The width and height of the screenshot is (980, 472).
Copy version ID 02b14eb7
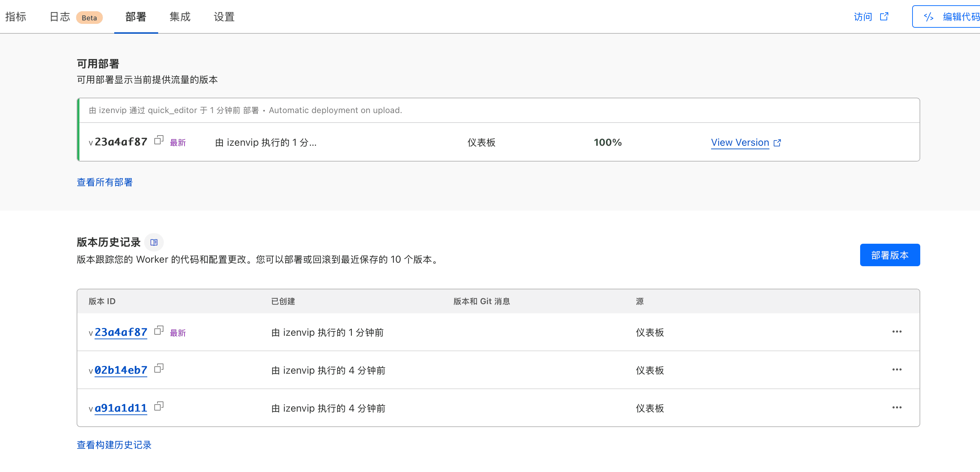pos(159,368)
